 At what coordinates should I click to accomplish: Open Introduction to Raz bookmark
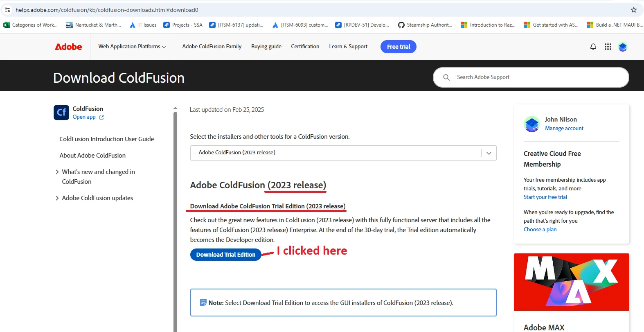[x=488, y=25]
